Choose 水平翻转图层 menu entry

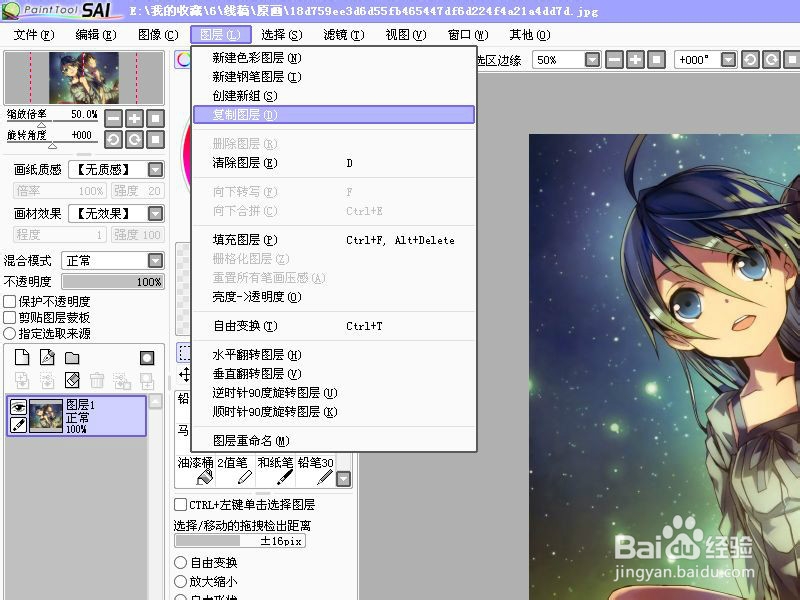pos(334,355)
